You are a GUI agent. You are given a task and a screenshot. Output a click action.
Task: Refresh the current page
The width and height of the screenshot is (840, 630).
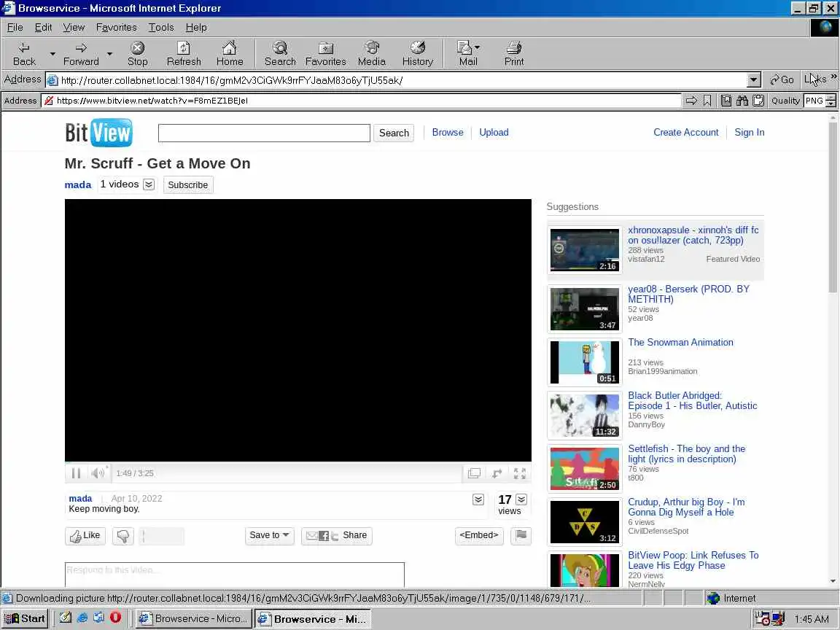184,54
